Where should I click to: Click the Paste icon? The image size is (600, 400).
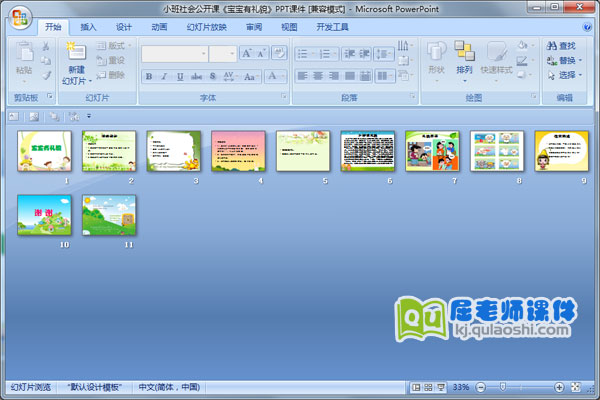click(24, 51)
